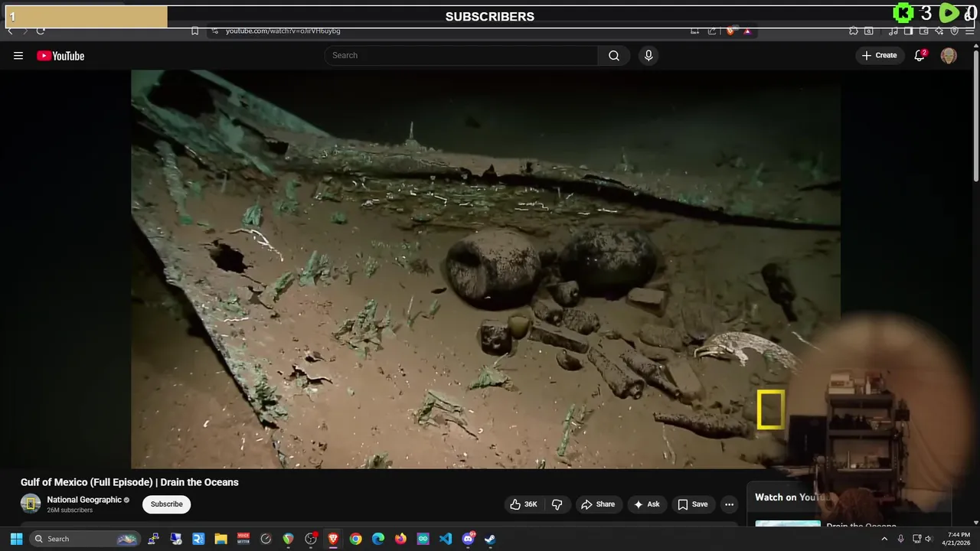980x551 pixels.
Task: Click the share icon in address bar
Action: 712,31
